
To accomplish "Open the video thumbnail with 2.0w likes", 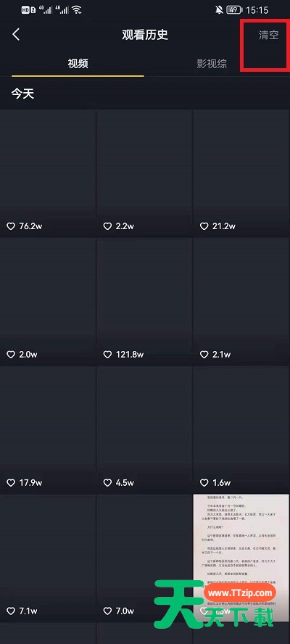I will point(48,301).
